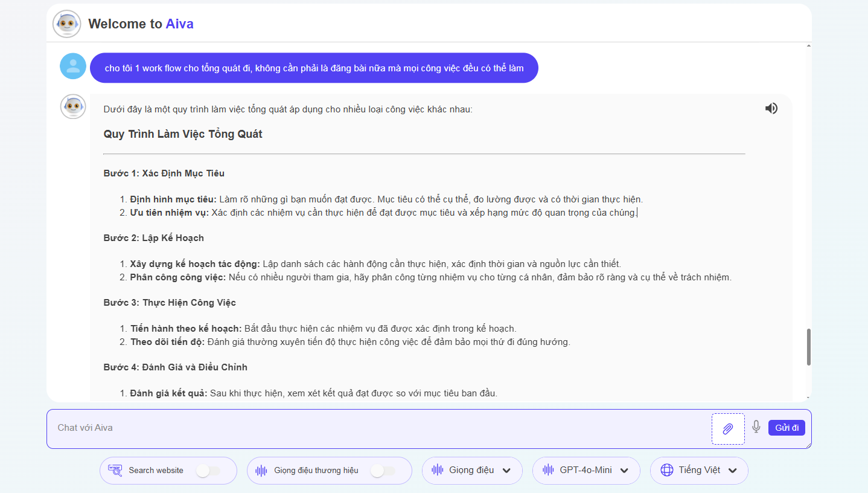Enable the Search website toggle

[x=208, y=471]
